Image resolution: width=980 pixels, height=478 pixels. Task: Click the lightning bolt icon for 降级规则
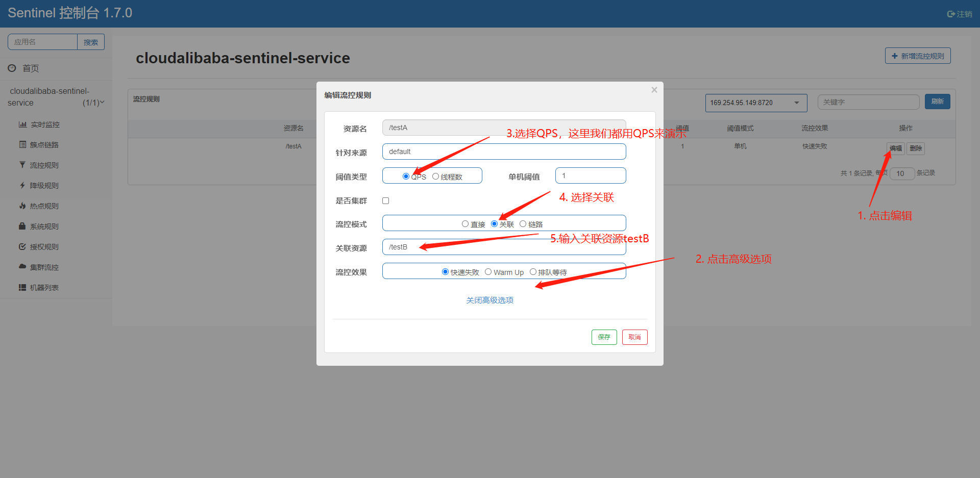pos(22,185)
